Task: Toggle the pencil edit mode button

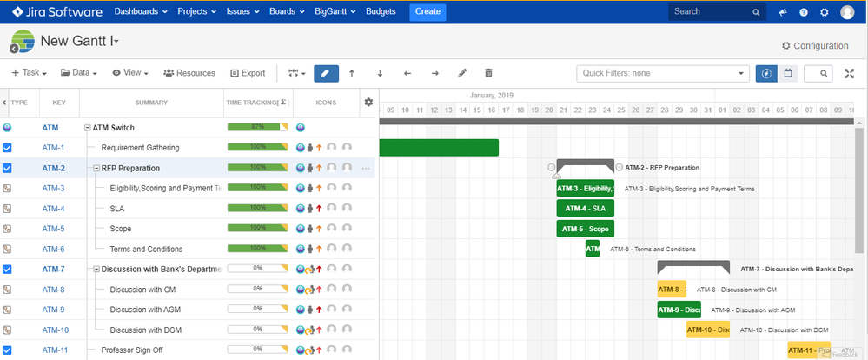Action: (326, 73)
